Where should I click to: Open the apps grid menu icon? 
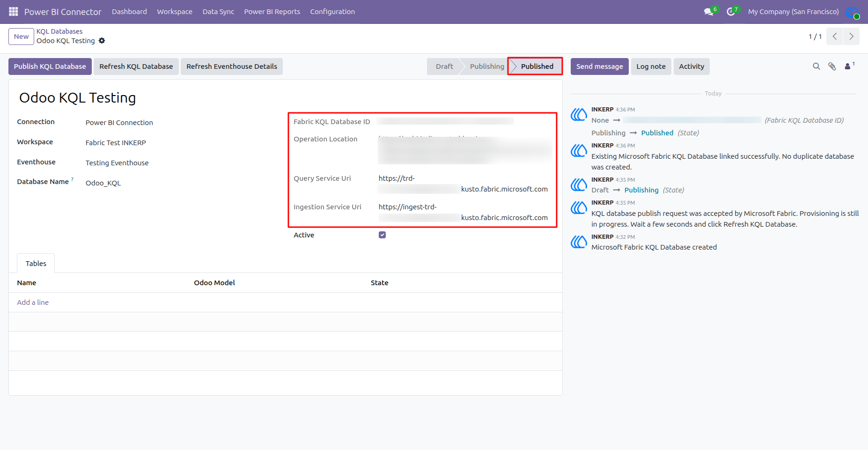[x=13, y=12]
